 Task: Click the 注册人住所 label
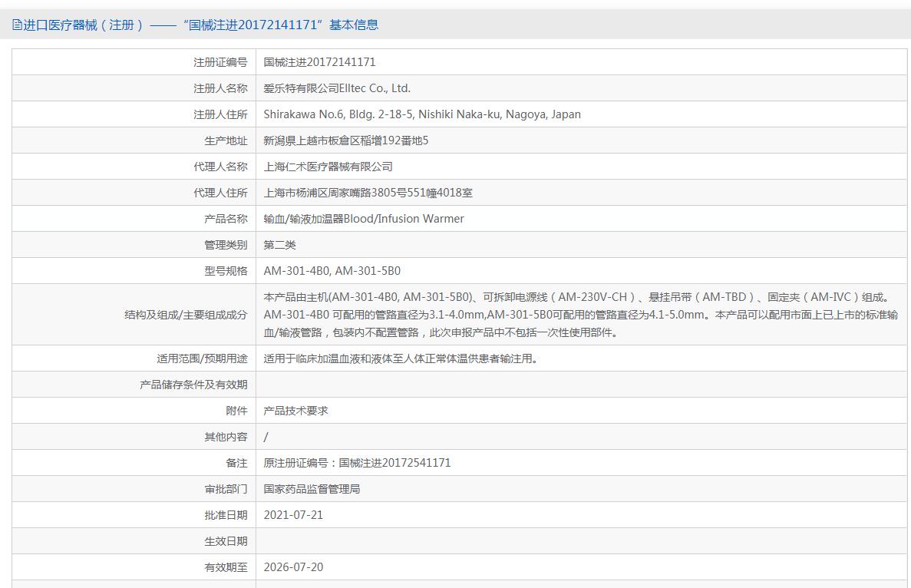click(220, 114)
